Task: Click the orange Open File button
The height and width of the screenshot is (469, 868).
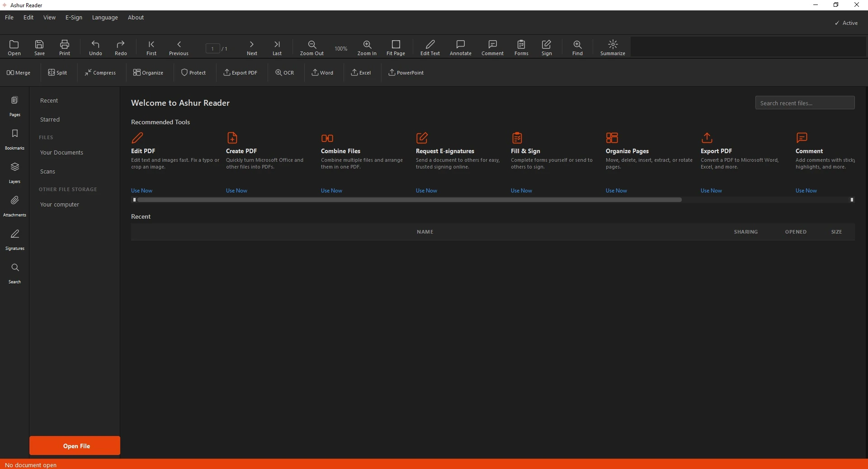Action: pyautogui.click(x=75, y=446)
